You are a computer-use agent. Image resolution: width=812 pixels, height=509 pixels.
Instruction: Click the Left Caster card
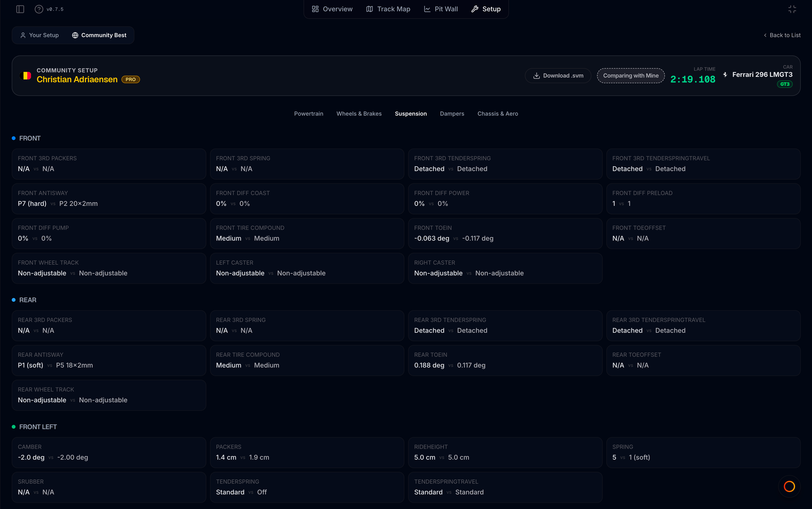coord(307,268)
